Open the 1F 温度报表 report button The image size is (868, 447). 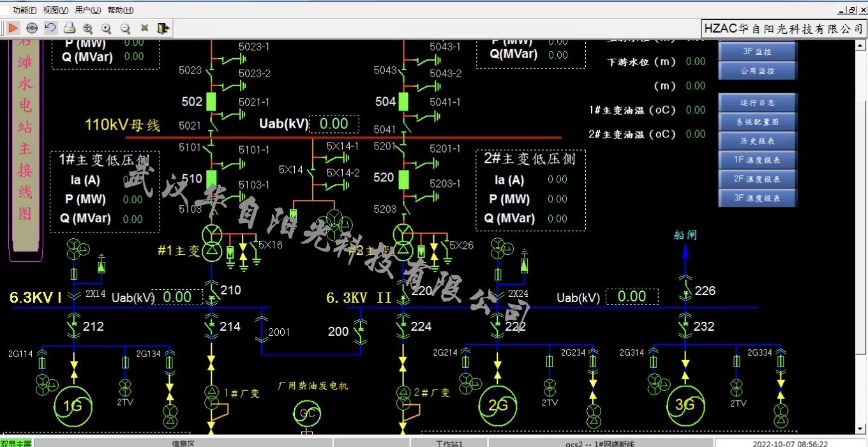[758, 160]
